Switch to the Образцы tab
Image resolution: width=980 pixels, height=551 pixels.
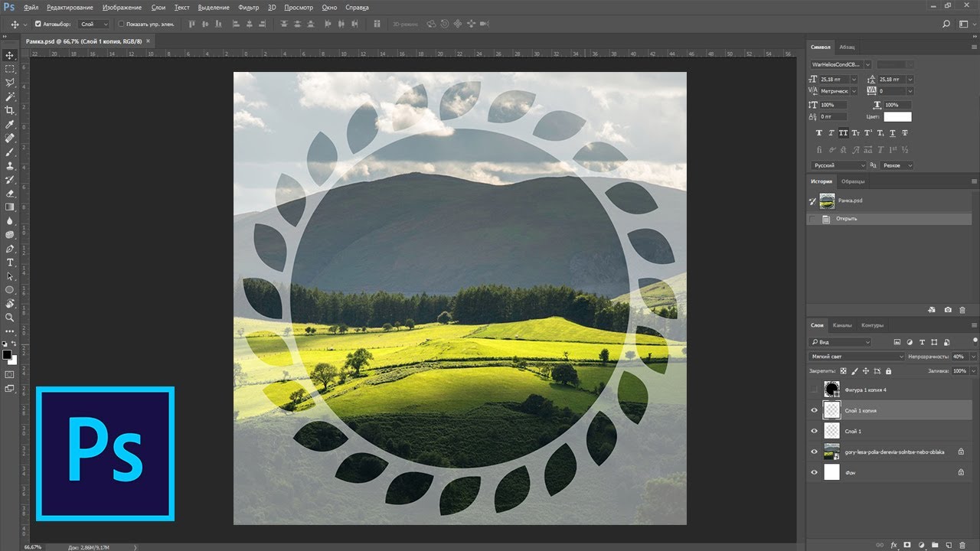pos(853,181)
